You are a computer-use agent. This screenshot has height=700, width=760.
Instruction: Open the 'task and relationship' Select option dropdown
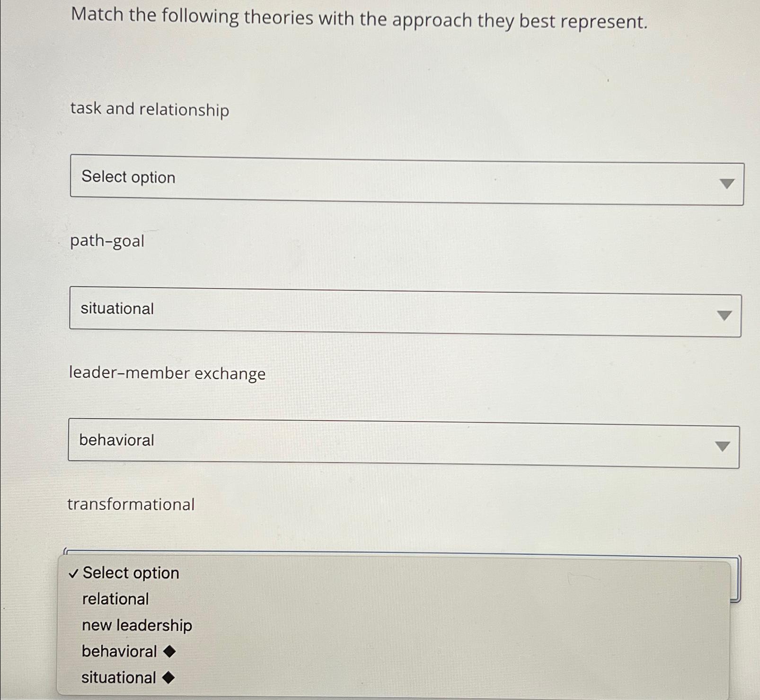406,179
